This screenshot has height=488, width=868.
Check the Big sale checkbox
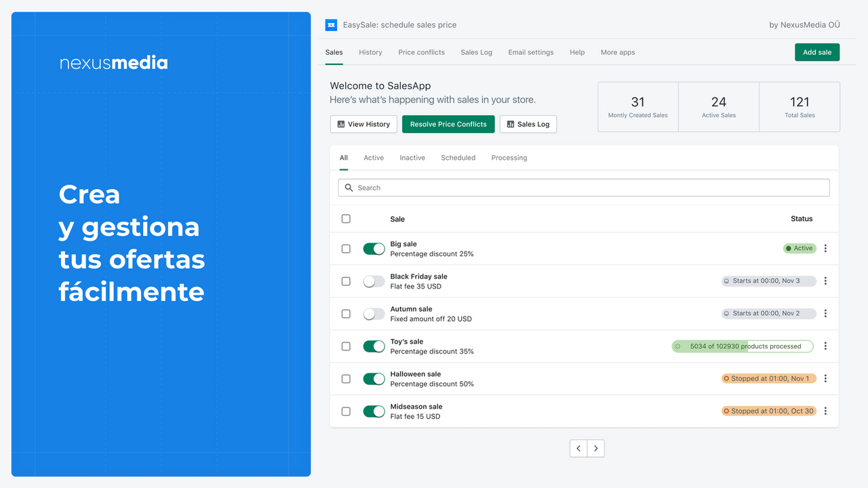[x=346, y=249]
